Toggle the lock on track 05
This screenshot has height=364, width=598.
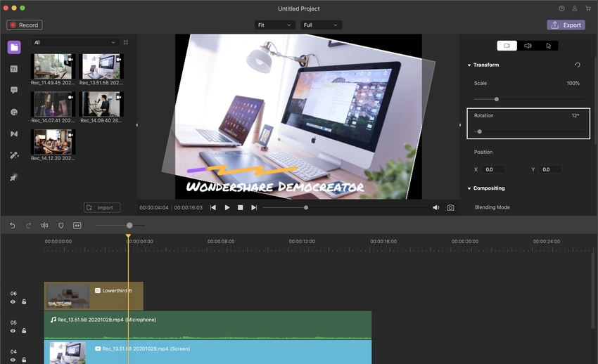point(24,330)
